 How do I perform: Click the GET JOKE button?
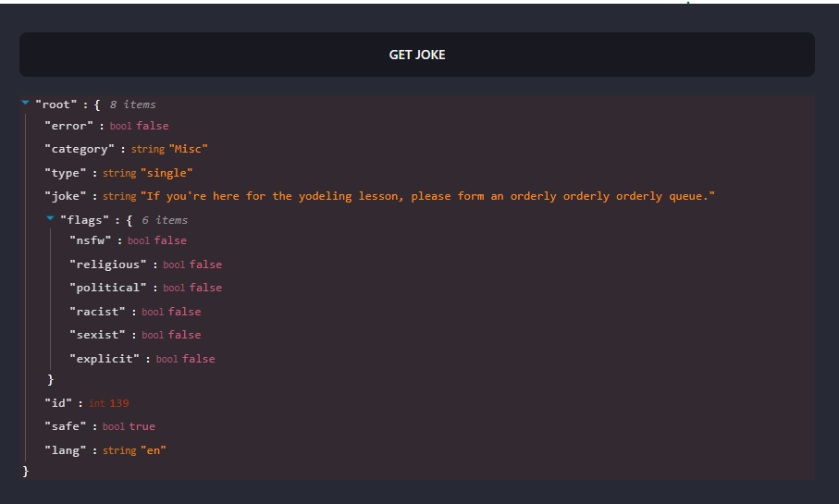(417, 55)
